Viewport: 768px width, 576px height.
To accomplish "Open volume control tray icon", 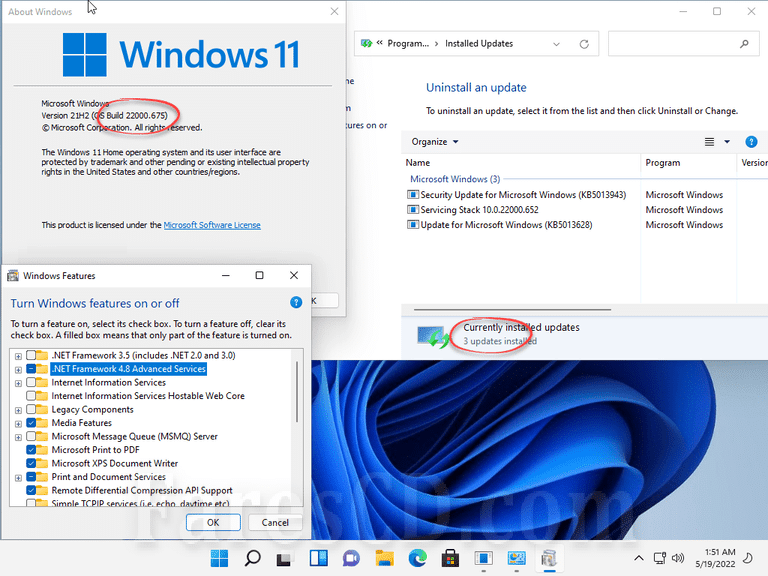I will click(x=678, y=558).
